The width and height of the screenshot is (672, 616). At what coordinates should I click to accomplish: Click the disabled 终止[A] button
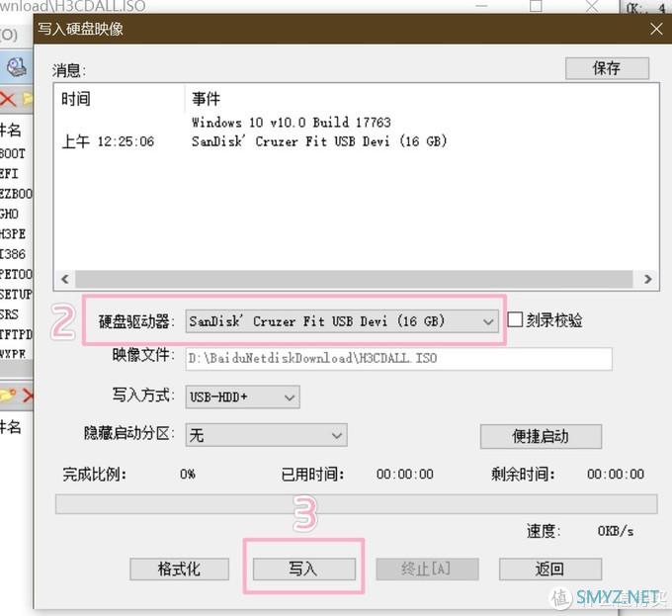(x=427, y=569)
